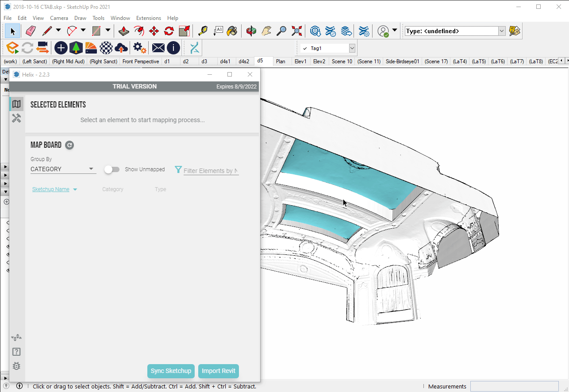The width and height of the screenshot is (569, 392).
Task: Activate the Arc drawing tool
Action: coord(72,31)
